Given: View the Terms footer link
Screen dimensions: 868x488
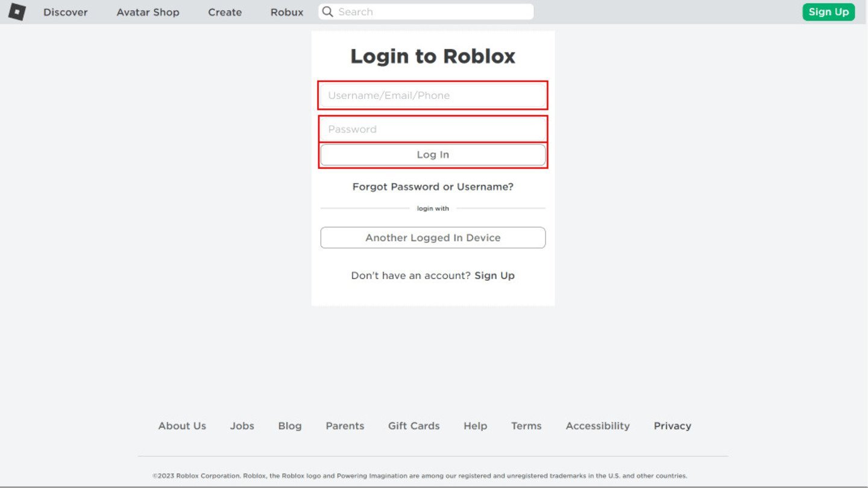Looking at the screenshot, I should pyautogui.click(x=526, y=426).
